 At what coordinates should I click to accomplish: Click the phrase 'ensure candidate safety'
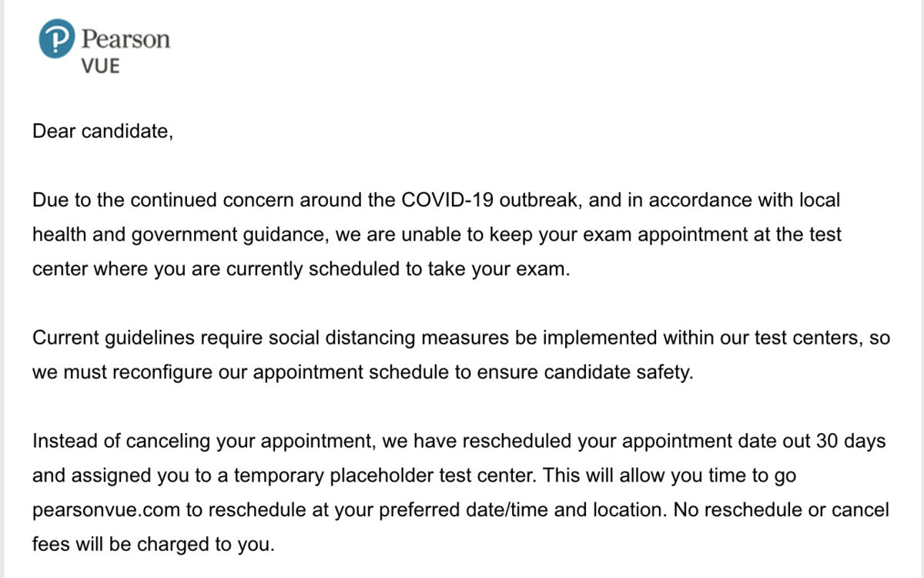(585, 373)
